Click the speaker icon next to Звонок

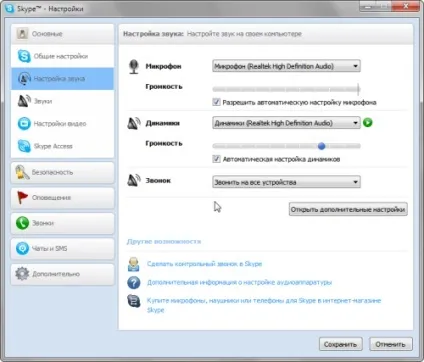pos(134,180)
